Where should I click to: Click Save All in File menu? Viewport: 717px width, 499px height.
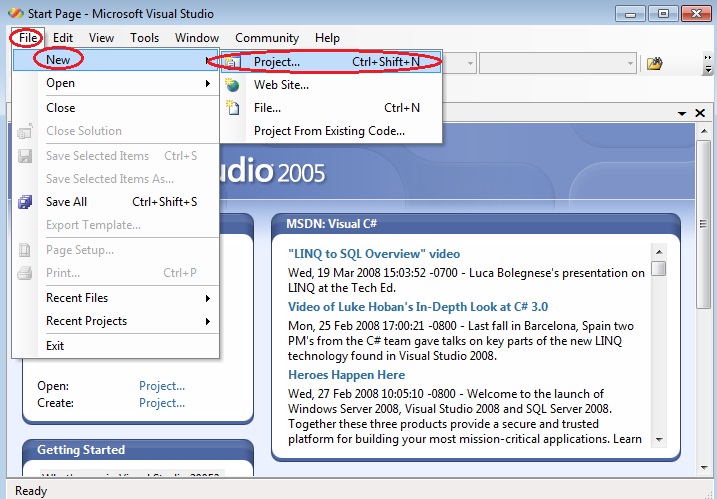[116, 202]
